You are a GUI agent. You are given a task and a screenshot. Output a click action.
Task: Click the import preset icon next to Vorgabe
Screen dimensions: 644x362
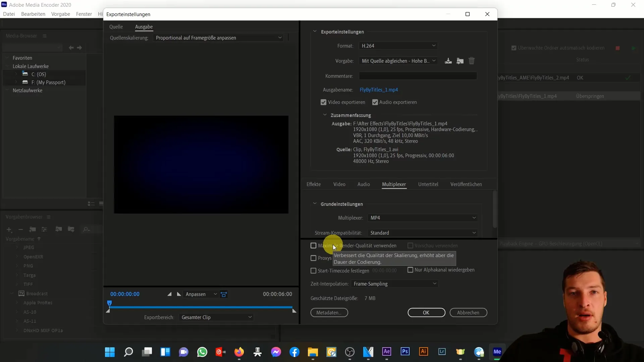[x=460, y=61]
